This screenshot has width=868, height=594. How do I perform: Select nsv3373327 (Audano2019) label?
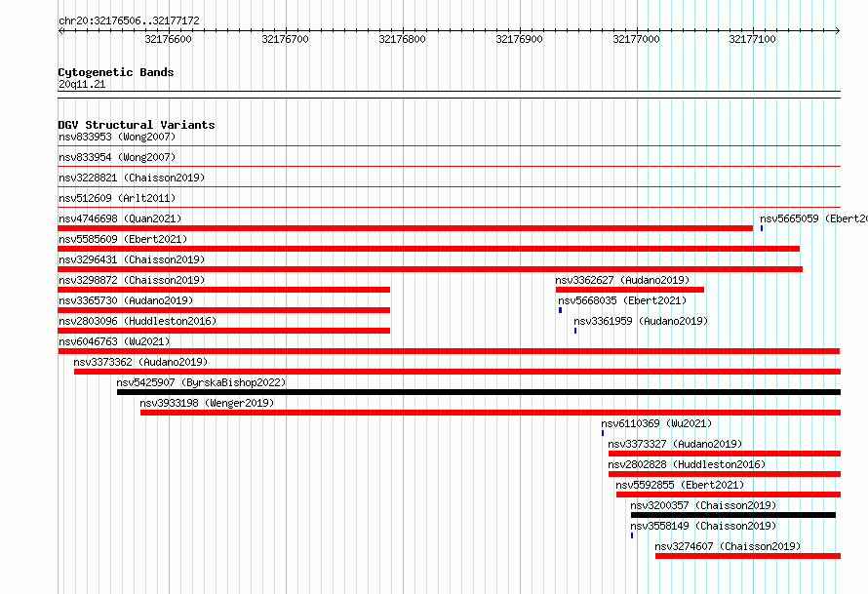pos(675,444)
